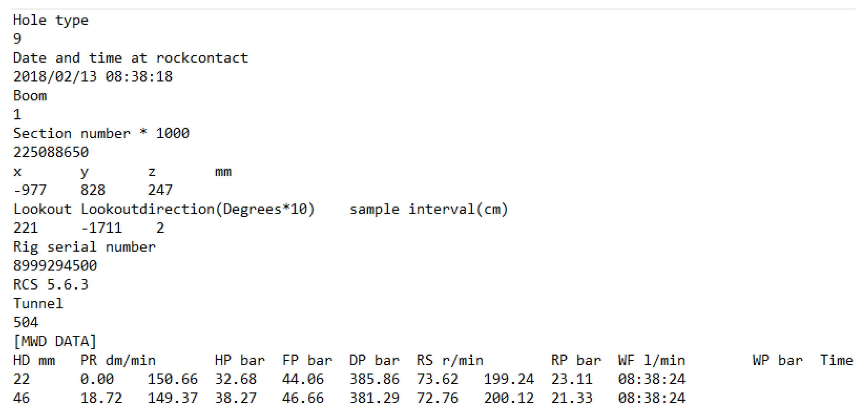Screen dimensions: 868x411
Task: Click the "Tunnel" label line
Action: tap(38, 304)
